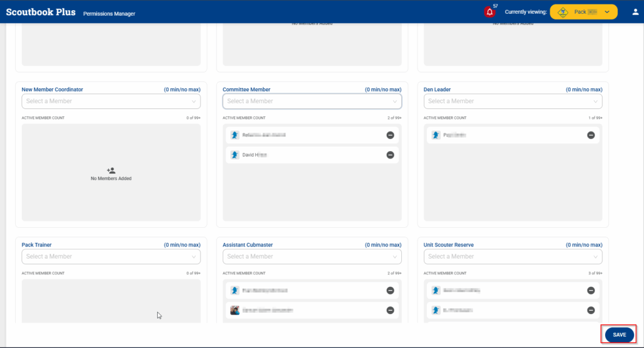Switch unit using the Pack selector
Viewport: 644px width, 348px height.
(x=584, y=12)
